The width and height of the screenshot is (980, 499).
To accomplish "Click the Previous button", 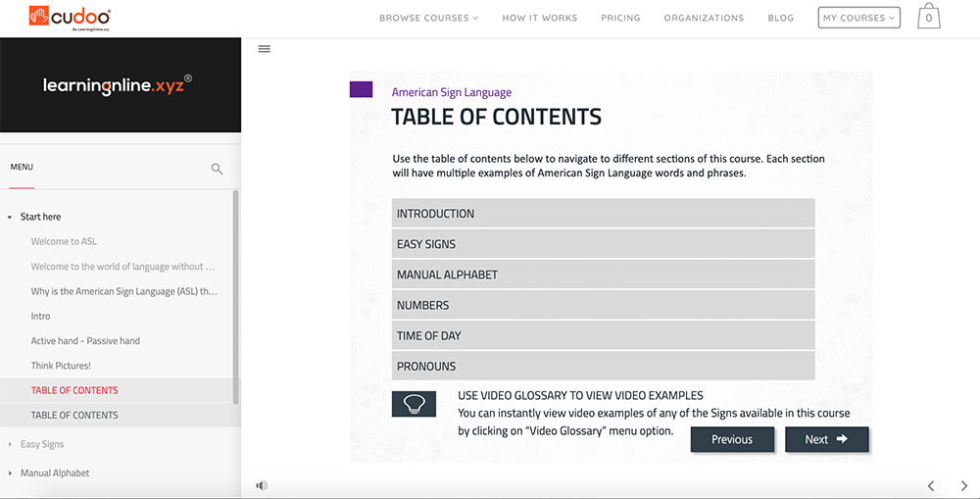I will click(732, 439).
